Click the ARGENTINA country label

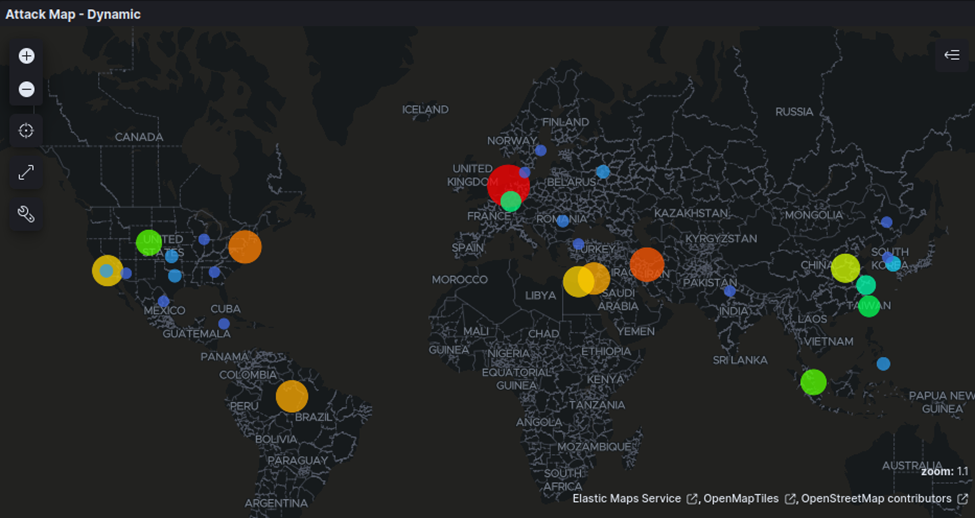click(276, 502)
